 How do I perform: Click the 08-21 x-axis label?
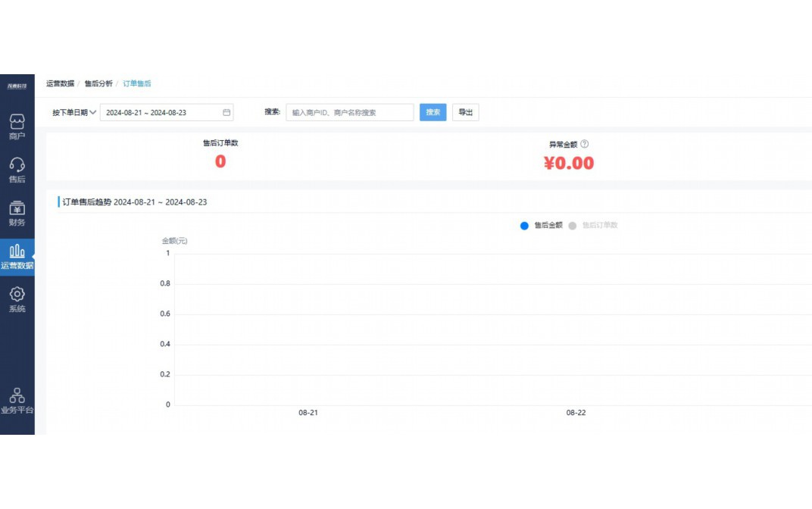click(308, 413)
